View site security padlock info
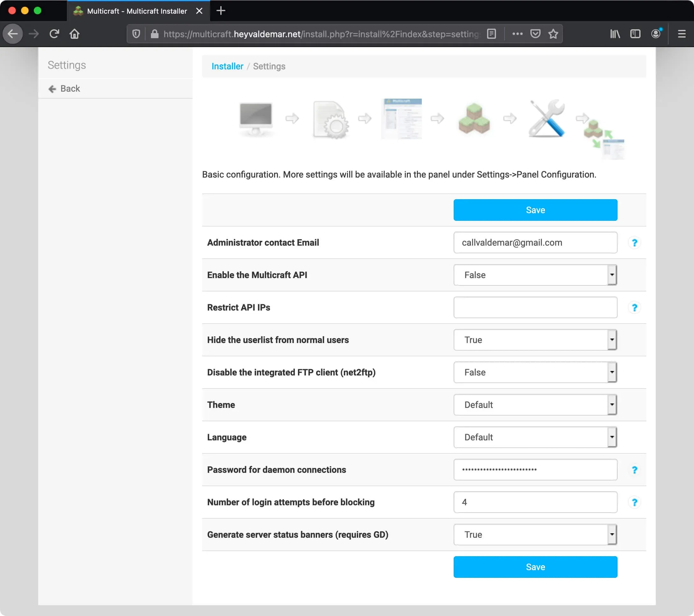The height and width of the screenshot is (616, 694). (x=154, y=34)
